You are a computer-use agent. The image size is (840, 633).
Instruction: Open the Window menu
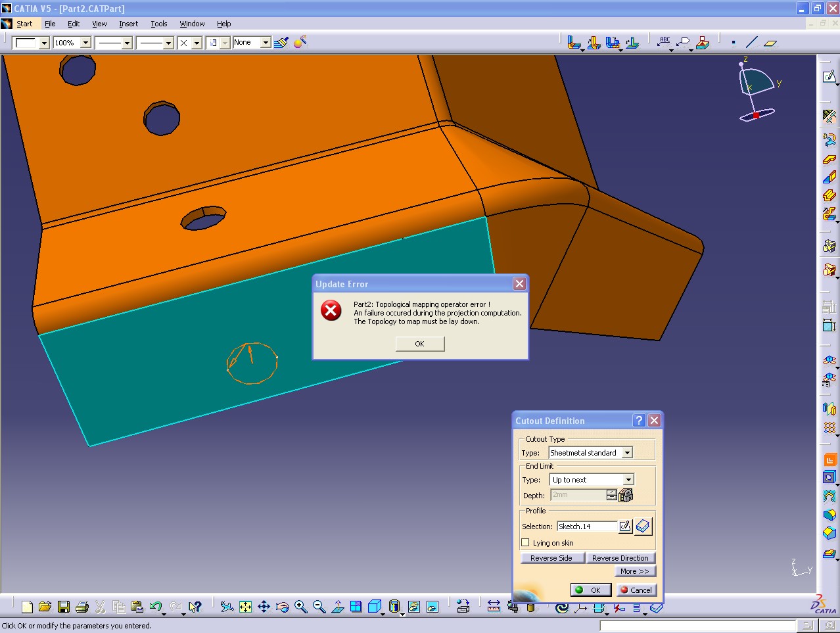click(x=192, y=24)
